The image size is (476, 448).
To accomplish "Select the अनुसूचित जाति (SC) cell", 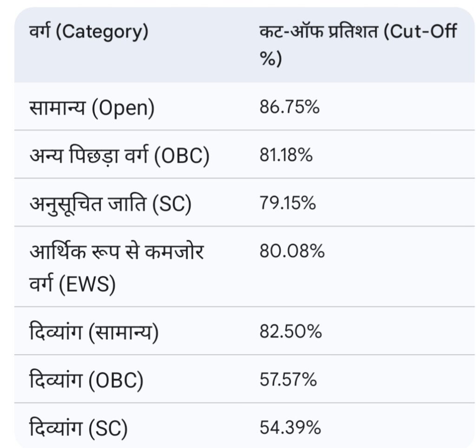I will pos(110,204).
